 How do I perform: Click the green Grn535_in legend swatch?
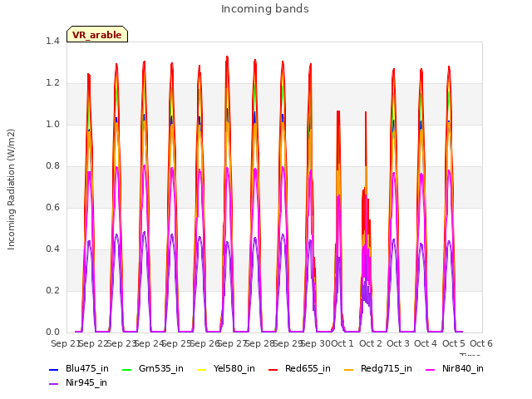[126, 369]
